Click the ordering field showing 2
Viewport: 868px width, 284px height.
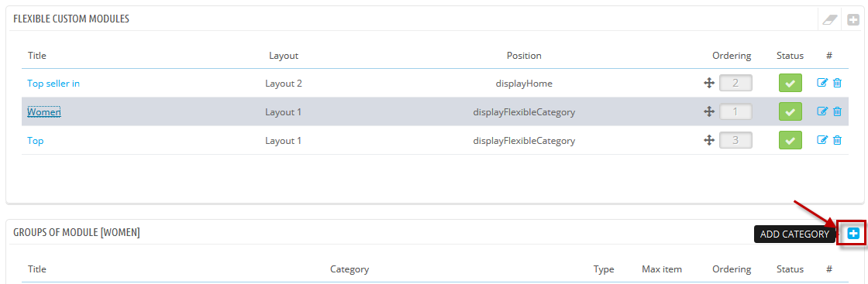click(x=735, y=83)
